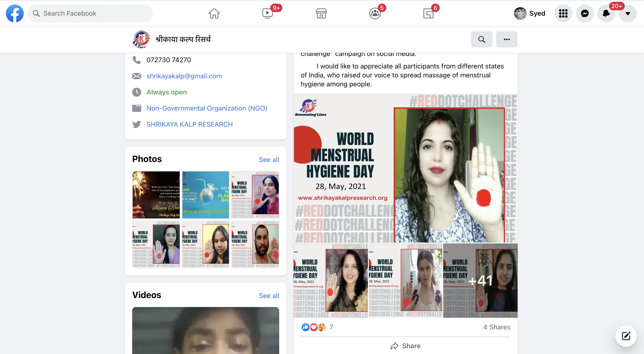Open the Watch videos icon
Image resolution: width=644 pixels, height=354 pixels.
pyautogui.click(x=268, y=13)
